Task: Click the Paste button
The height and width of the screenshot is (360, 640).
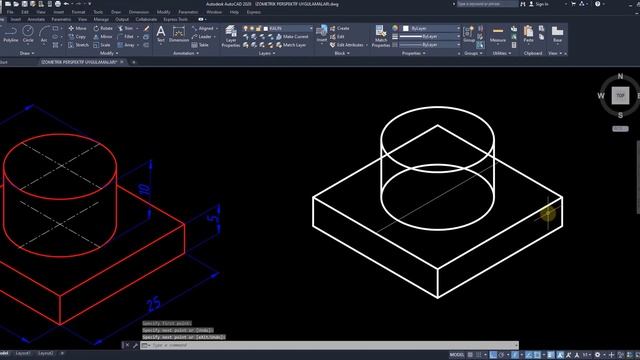Action: (x=529, y=34)
